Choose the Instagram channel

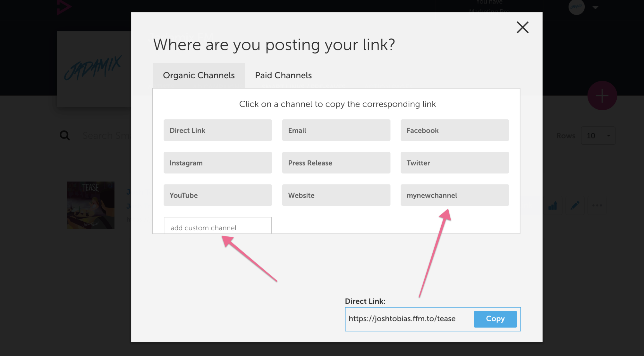point(218,163)
